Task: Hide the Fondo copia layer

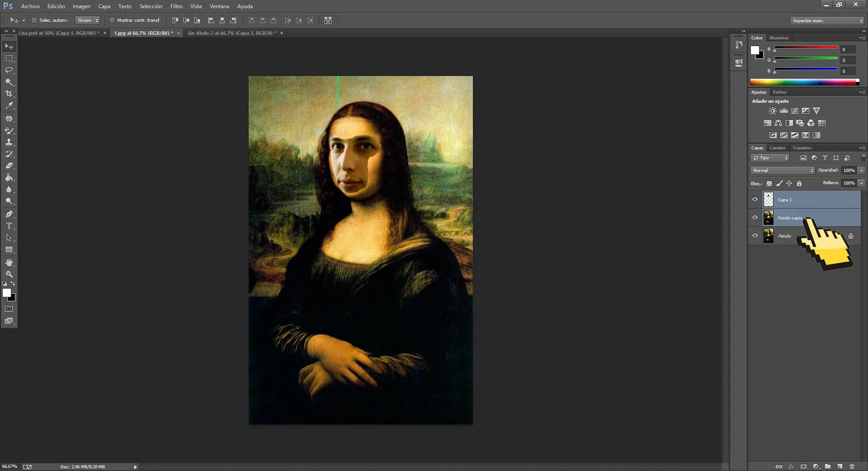Action: [755, 218]
